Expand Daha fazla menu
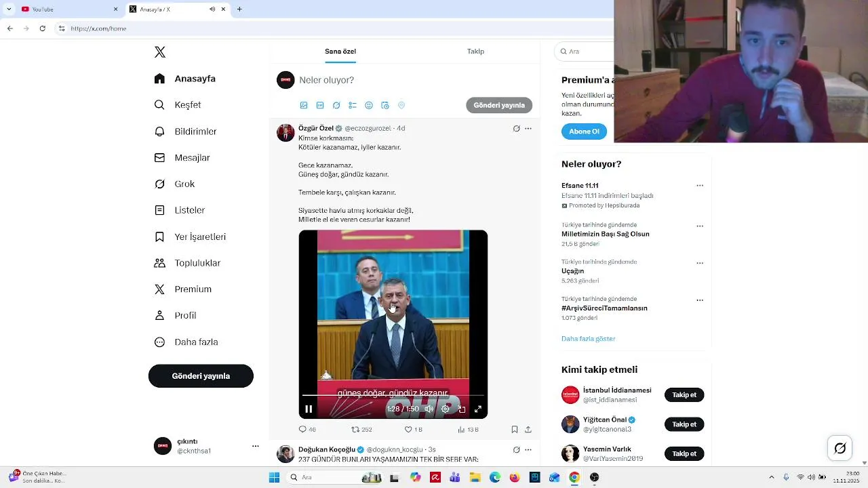868x488 pixels. coord(186,342)
